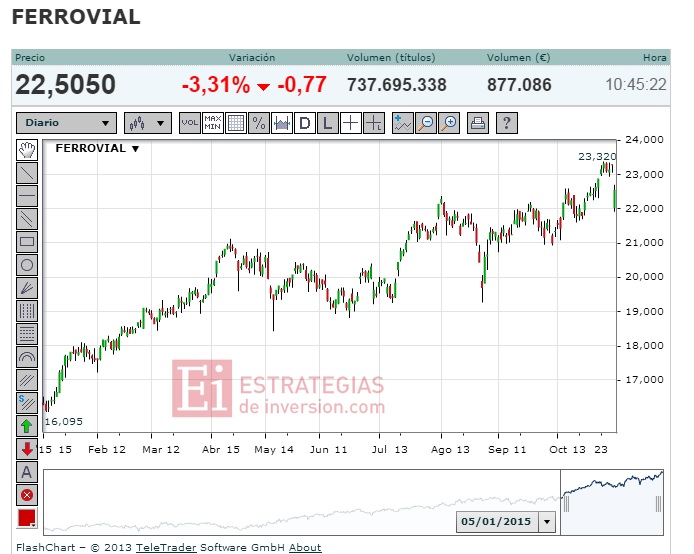Image resolution: width=694 pixels, height=554 pixels.
Task: Open the red drawing color picker
Action: [27, 518]
